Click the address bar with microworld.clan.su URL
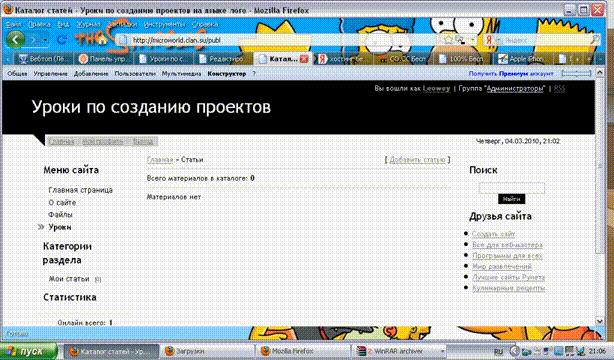The width and height of the screenshot is (614, 360). (x=280, y=40)
